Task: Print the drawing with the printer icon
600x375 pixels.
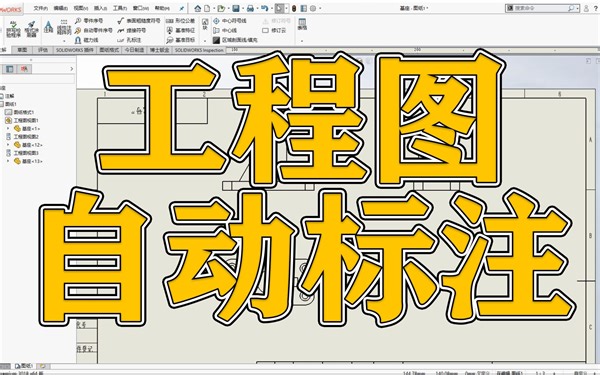Action: tap(250, 8)
